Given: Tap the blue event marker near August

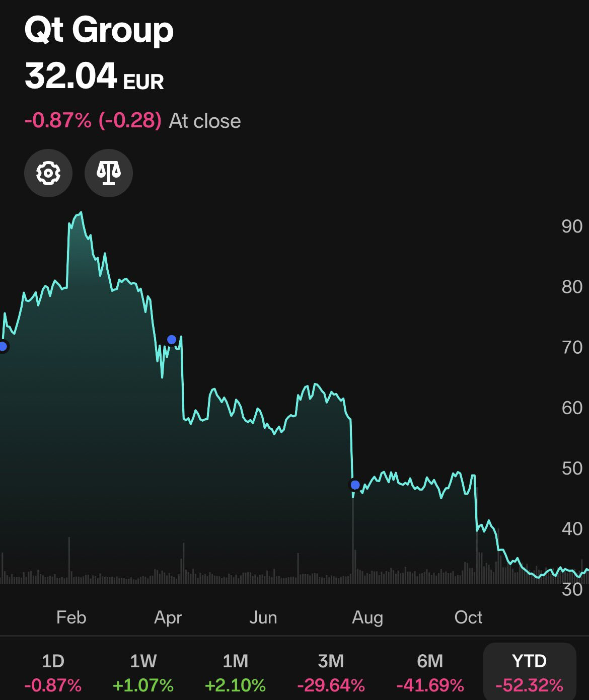Looking at the screenshot, I should 355,485.
